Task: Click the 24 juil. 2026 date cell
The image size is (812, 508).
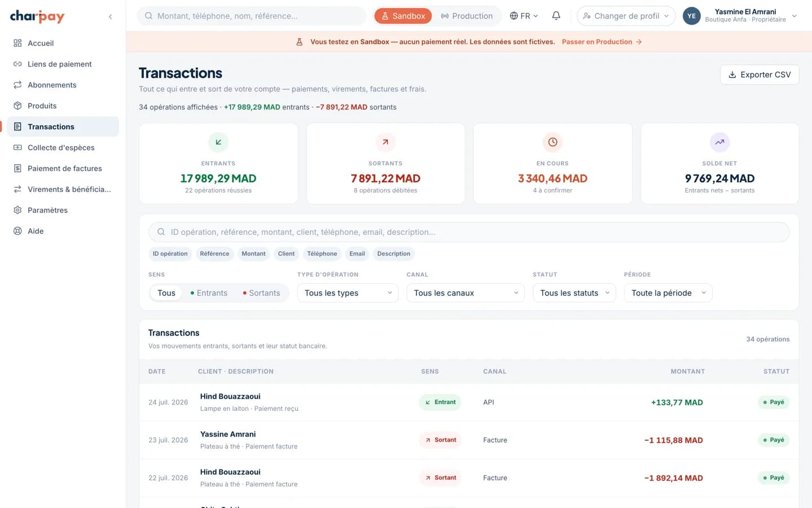Action: 168,402
